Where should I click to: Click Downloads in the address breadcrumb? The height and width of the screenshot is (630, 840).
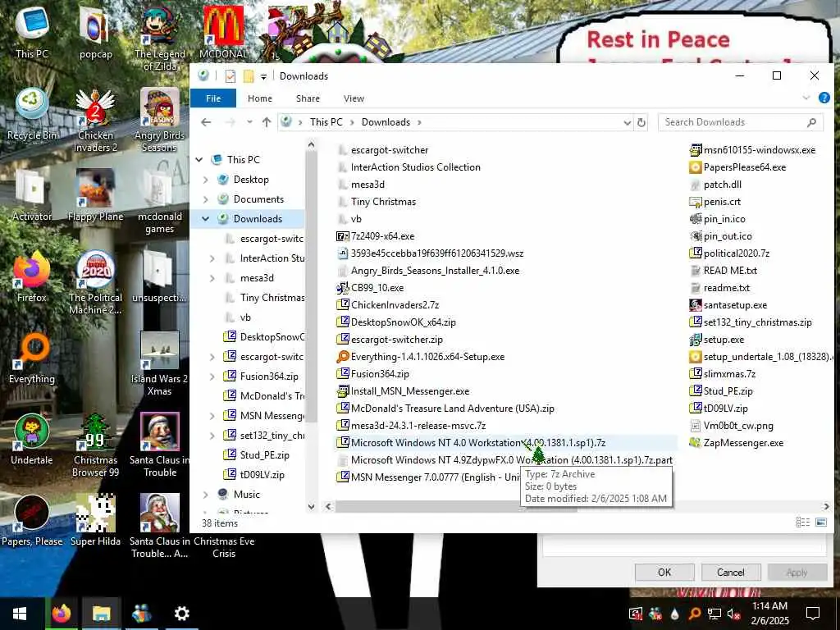click(386, 122)
